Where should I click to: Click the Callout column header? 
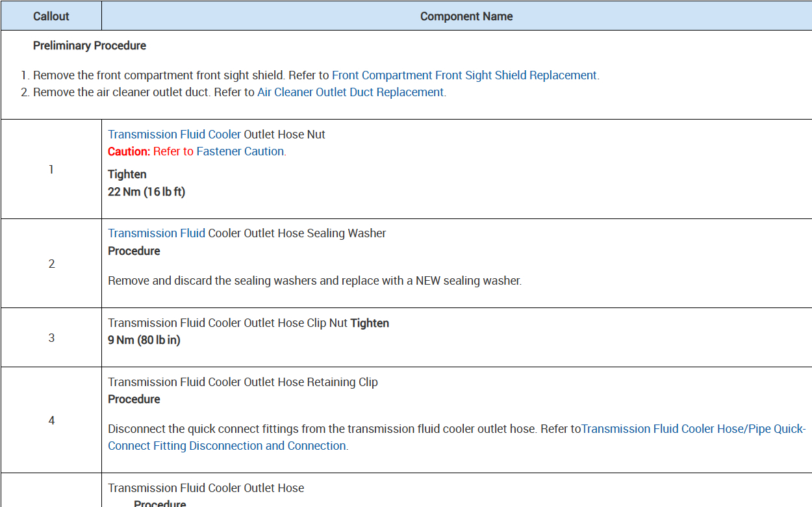pos(51,16)
